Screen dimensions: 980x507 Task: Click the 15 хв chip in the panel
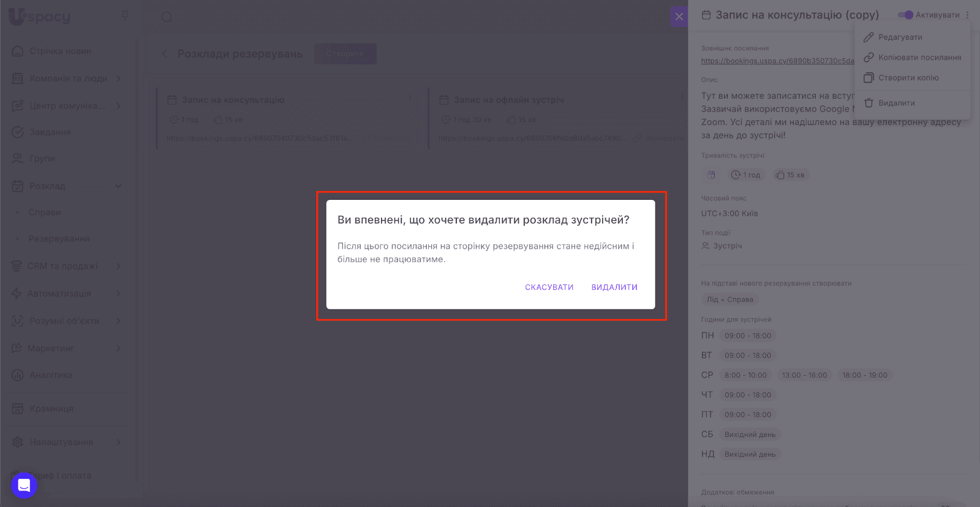tap(790, 175)
